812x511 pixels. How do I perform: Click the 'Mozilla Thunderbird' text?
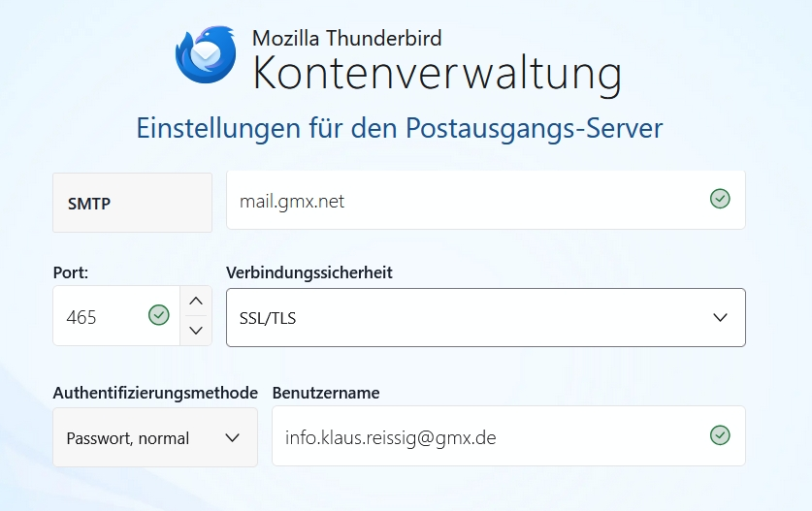coord(346,39)
